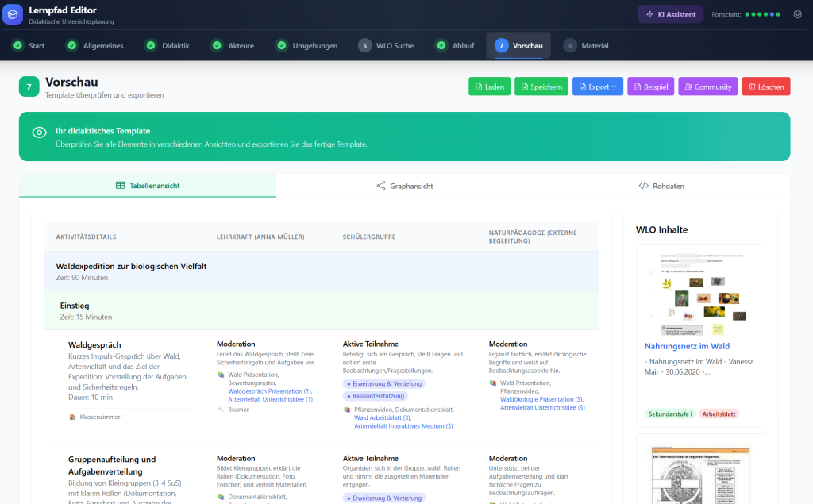Click the Arbeitsblatt tag
The height and width of the screenshot is (504, 813).
click(x=719, y=414)
